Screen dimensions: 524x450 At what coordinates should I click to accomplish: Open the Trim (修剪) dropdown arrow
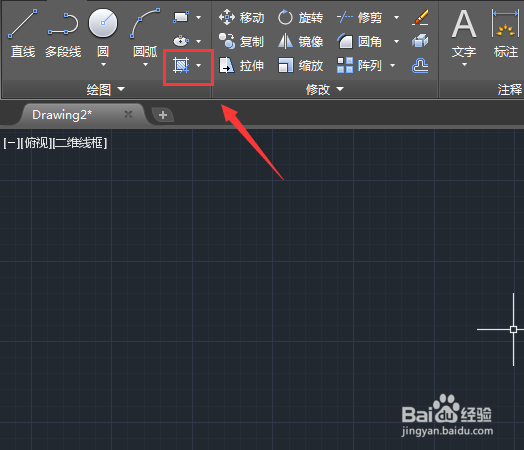[396, 17]
